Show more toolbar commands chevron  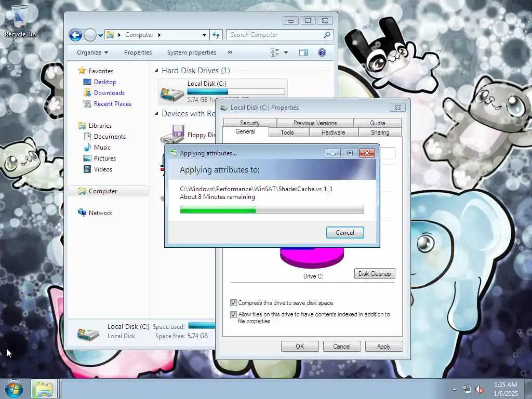[x=230, y=52]
